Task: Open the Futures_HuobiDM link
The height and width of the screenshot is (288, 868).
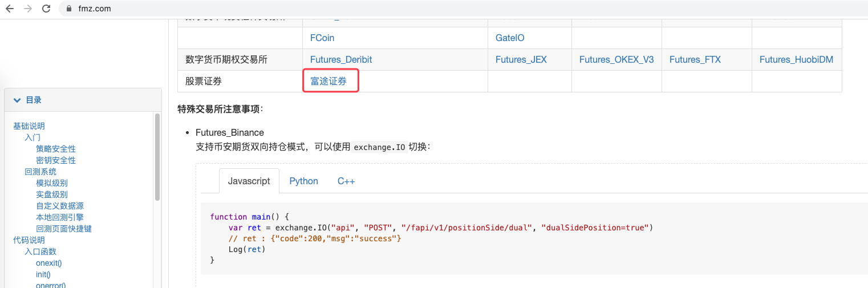Action: pyautogui.click(x=796, y=59)
